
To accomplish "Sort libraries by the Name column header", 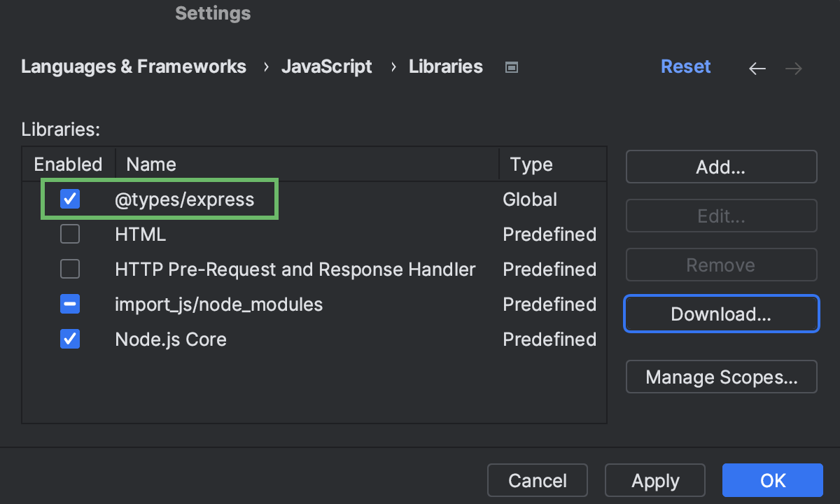I will [150, 163].
